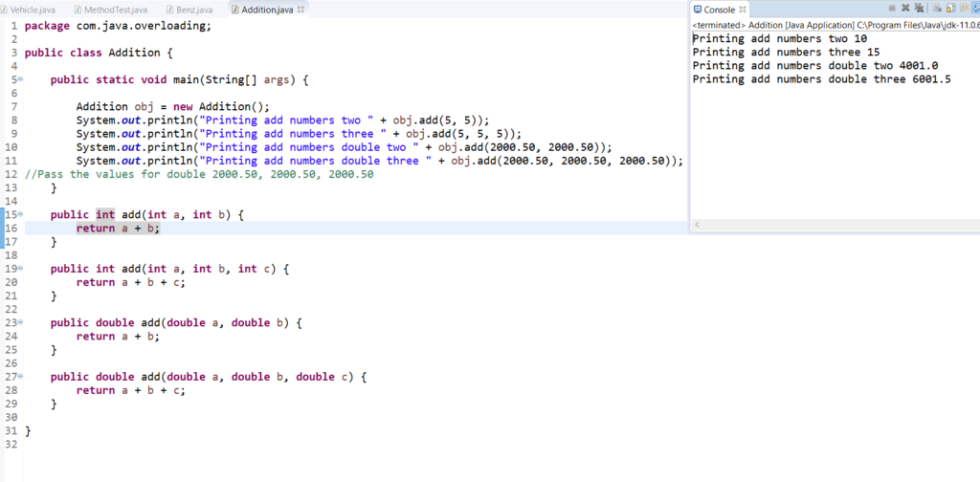This screenshot has height=482, width=980.
Task: Switch to the Vehicle.java tab
Action: (x=31, y=10)
